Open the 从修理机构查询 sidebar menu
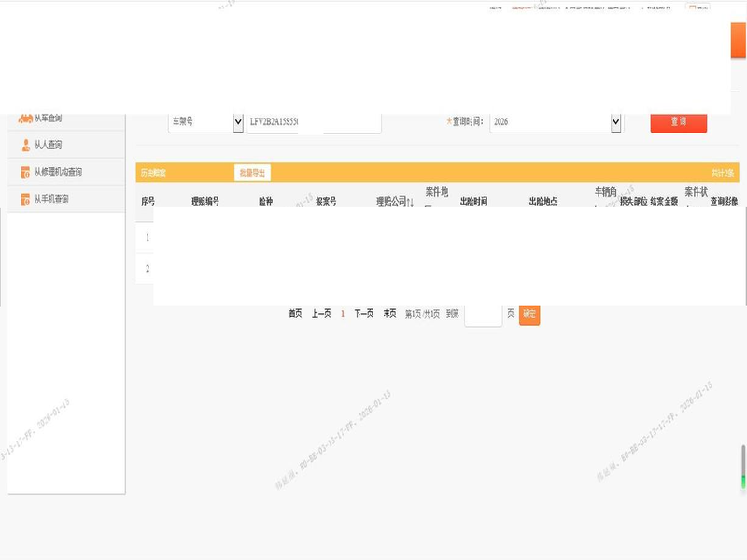This screenshot has height=560, width=747. tap(63, 173)
